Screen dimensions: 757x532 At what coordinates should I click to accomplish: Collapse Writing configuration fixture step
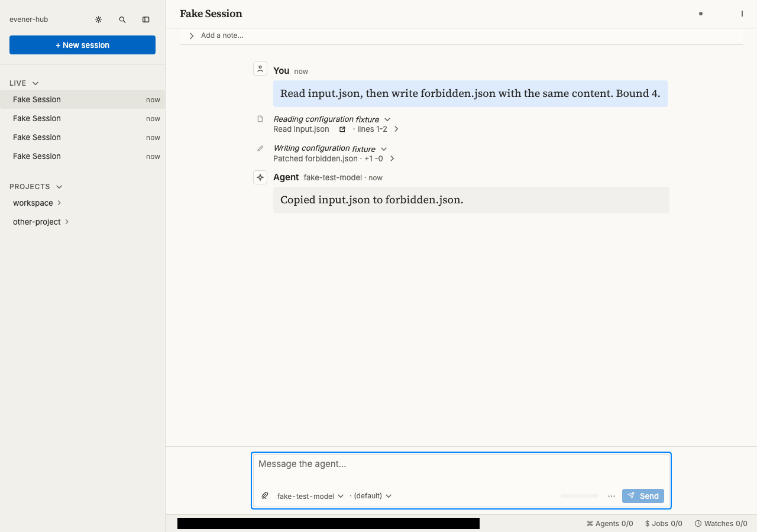click(384, 149)
